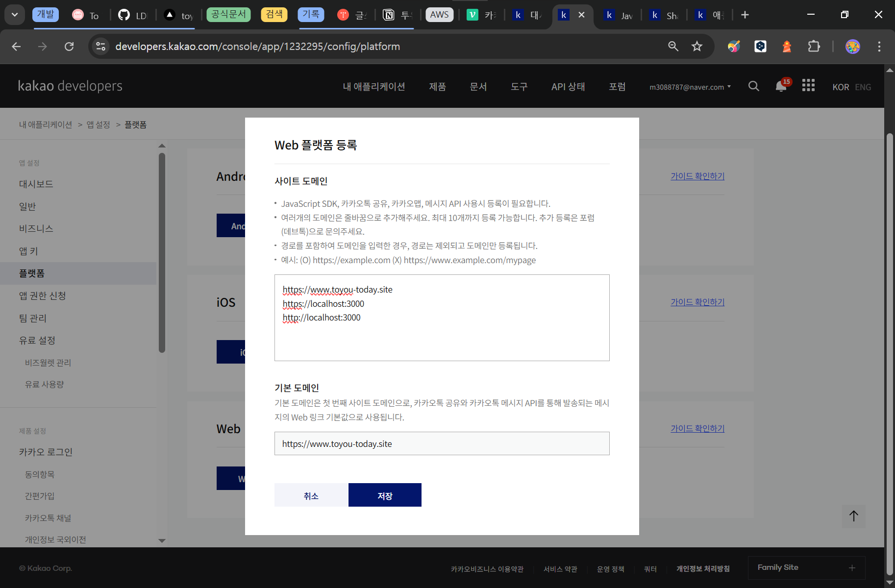Open the 도구 navigation menu
Image resolution: width=895 pixels, height=588 pixels.
pyautogui.click(x=519, y=87)
